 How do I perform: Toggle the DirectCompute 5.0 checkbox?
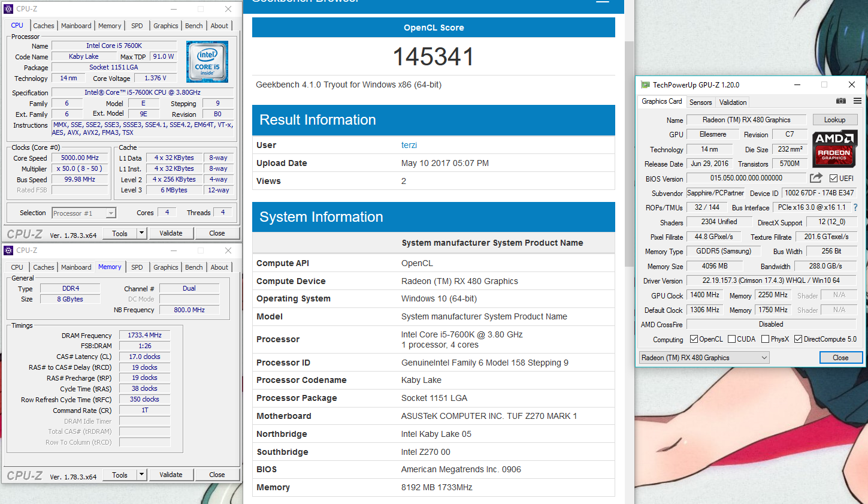[798, 339]
